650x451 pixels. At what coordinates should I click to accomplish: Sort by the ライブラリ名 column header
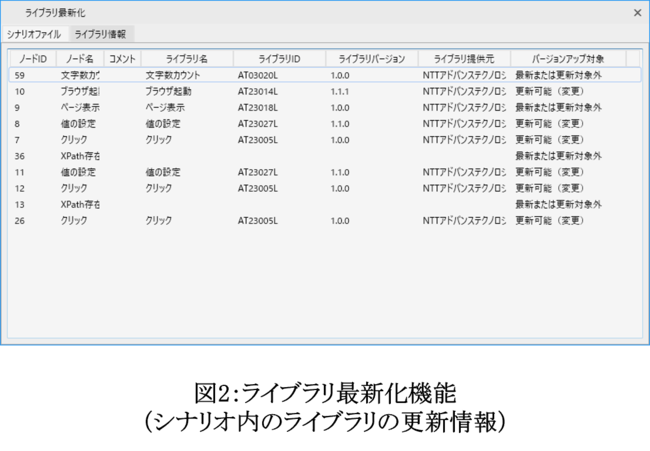click(x=186, y=58)
